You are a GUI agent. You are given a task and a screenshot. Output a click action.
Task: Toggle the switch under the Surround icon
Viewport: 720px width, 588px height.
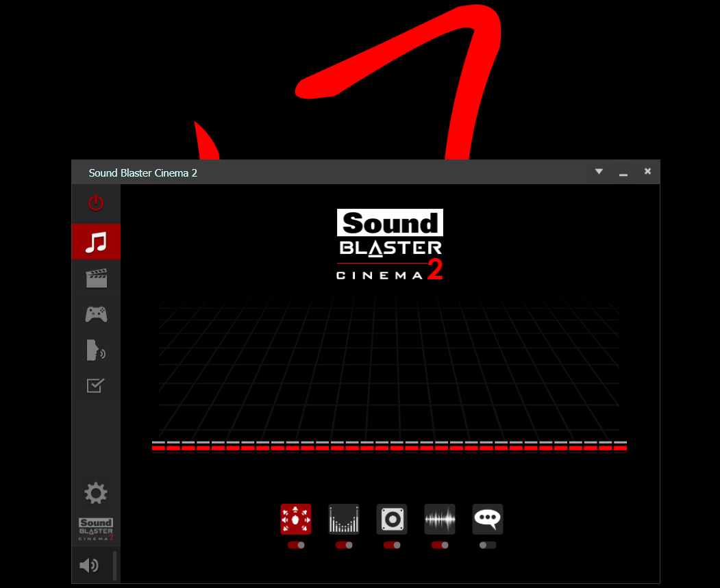[296, 546]
